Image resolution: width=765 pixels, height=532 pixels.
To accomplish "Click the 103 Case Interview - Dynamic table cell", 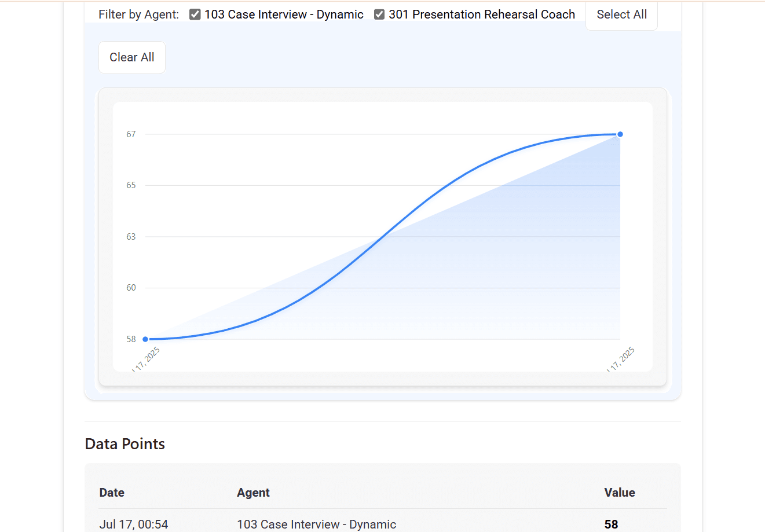I will coord(316,524).
